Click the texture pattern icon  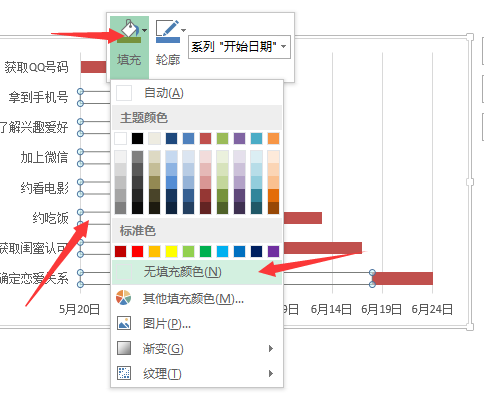click(x=124, y=373)
